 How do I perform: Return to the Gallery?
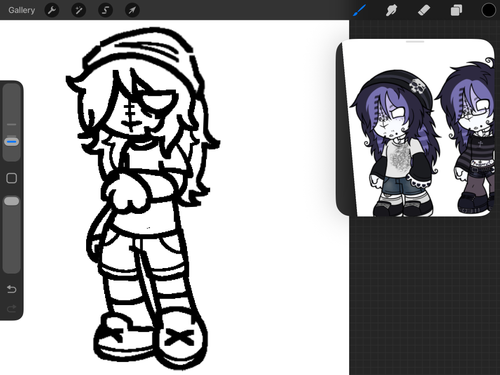tap(22, 10)
